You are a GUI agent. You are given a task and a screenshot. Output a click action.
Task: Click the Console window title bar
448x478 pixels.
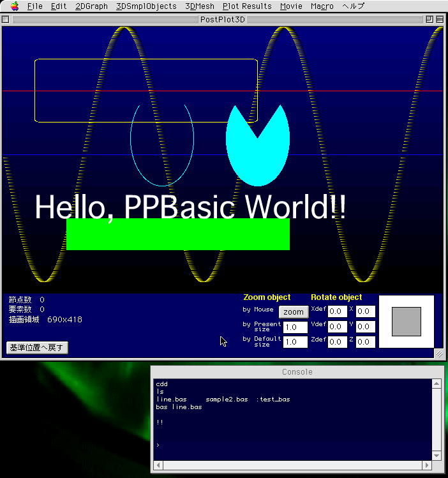click(x=297, y=372)
